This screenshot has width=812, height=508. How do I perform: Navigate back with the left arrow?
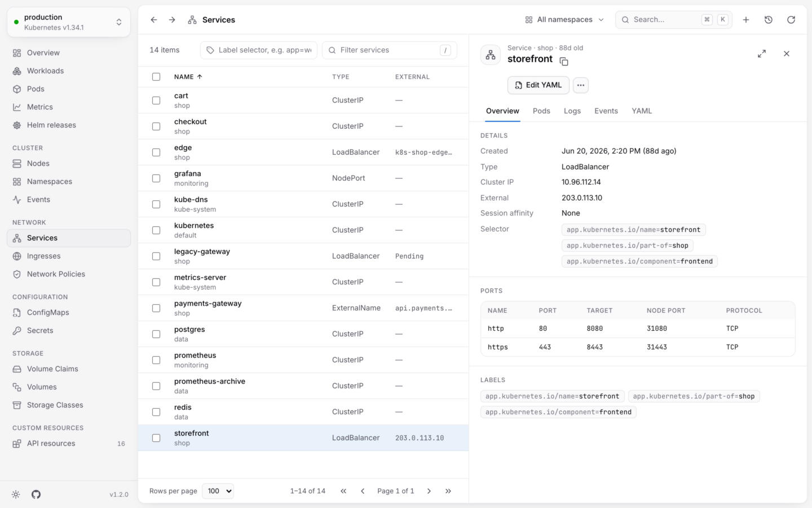coord(154,20)
